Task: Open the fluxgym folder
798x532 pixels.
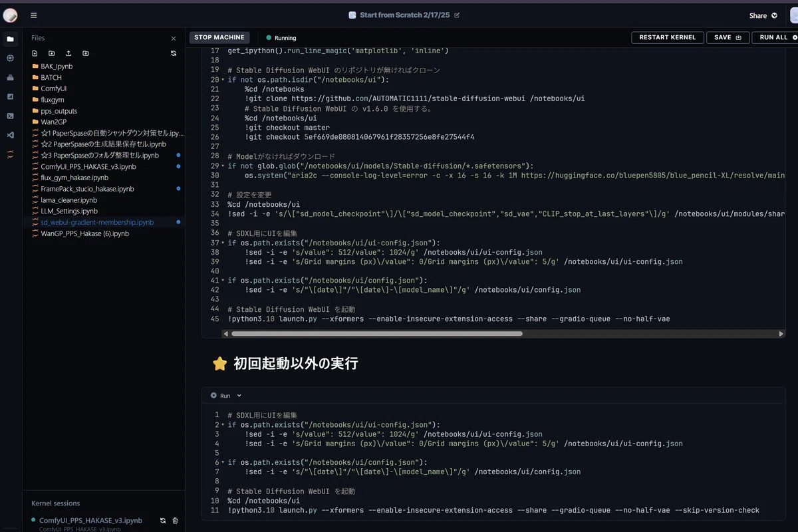Action: pyautogui.click(x=52, y=100)
